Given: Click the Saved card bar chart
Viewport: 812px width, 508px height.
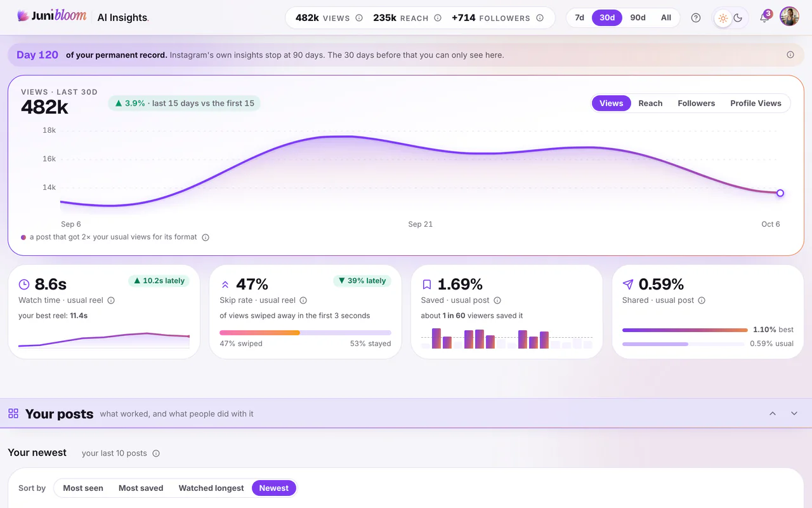Looking at the screenshot, I should 506,338.
